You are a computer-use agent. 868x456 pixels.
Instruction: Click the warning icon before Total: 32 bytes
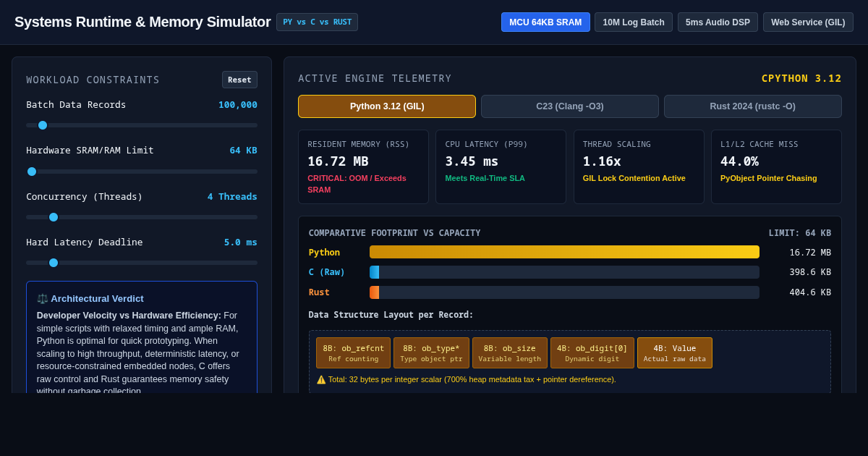tap(321, 379)
